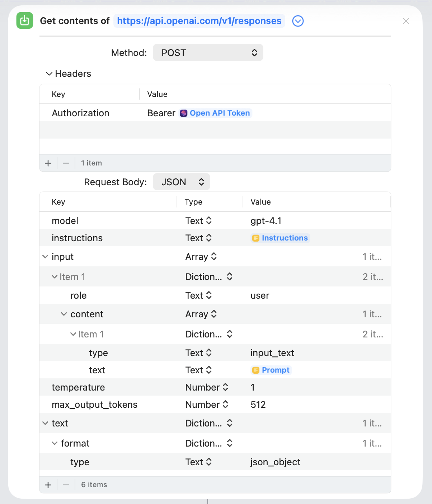The width and height of the screenshot is (432, 504).
Task: Change top-level text row Dictionary type
Action: coord(209,423)
